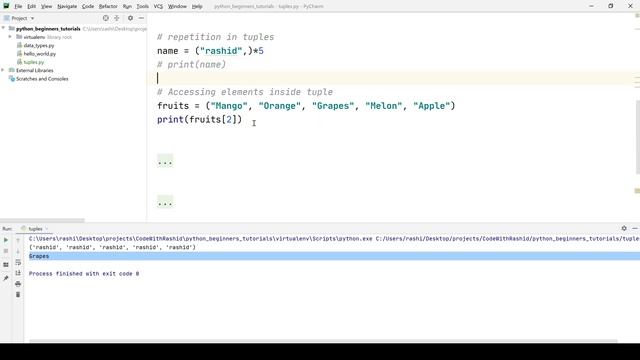The width and height of the screenshot is (640, 360).
Task: Click the rashid tuple output line
Action: point(112,247)
